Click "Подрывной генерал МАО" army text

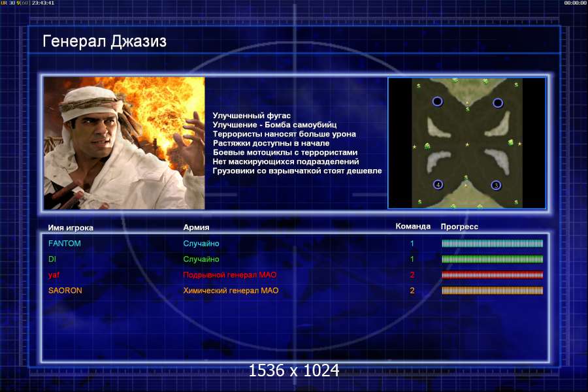[x=230, y=275]
